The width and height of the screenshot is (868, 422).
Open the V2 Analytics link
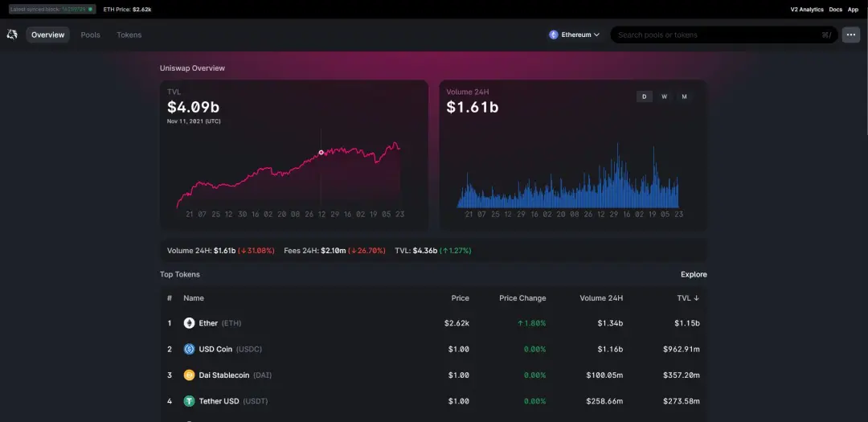(807, 10)
